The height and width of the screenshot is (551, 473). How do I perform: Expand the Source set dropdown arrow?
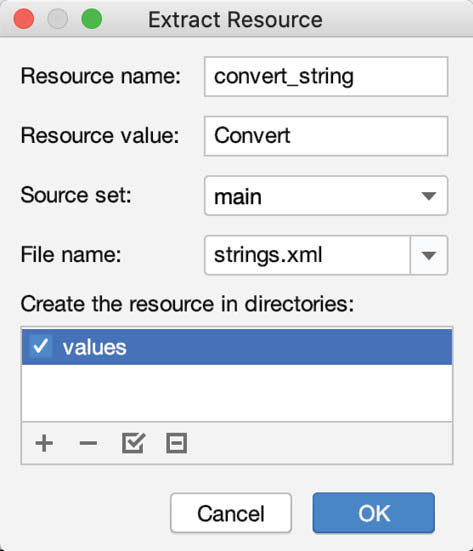click(429, 196)
